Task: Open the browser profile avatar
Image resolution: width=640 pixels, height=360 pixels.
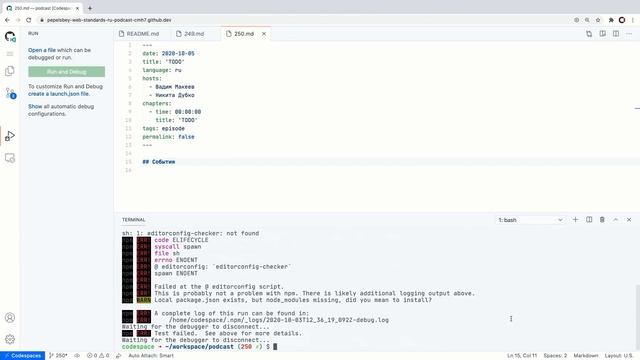Action: click(x=622, y=20)
